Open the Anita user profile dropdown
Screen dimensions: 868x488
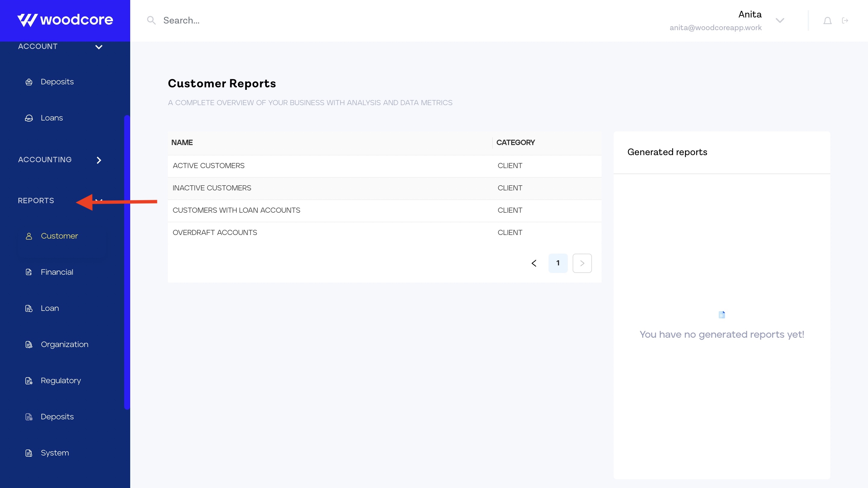[x=780, y=20]
